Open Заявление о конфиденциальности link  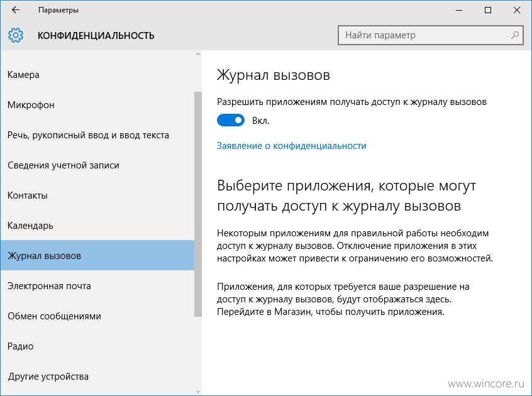coord(291,146)
